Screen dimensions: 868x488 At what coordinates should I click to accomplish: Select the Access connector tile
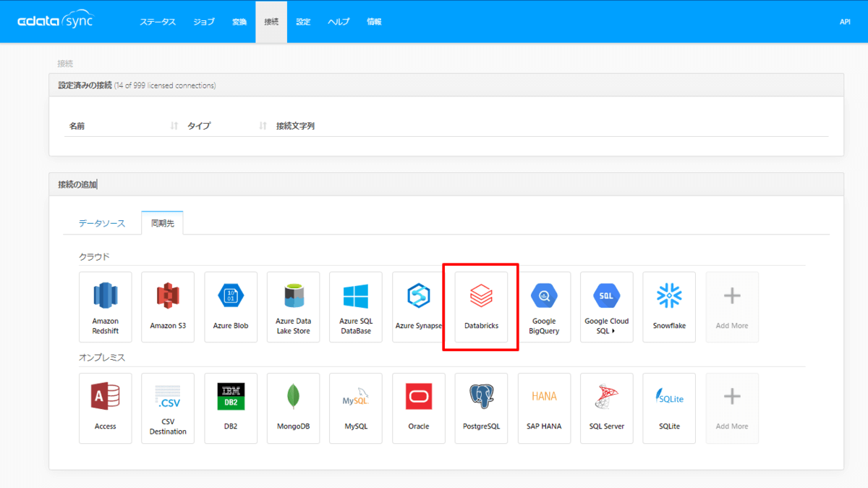tap(106, 408)
